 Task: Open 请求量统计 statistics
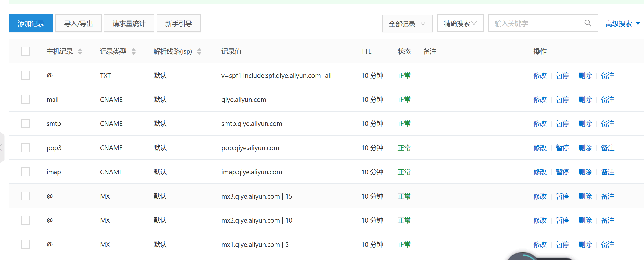129,23
